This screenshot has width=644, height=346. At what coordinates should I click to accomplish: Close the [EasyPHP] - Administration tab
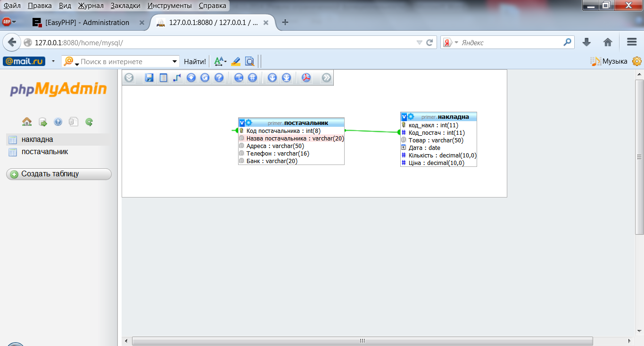coord(142,23)
